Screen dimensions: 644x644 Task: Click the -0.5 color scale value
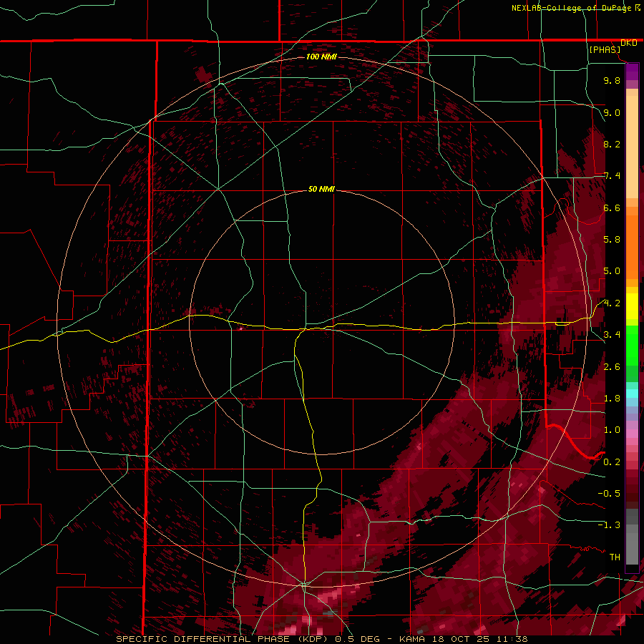(x=609, y=494)
